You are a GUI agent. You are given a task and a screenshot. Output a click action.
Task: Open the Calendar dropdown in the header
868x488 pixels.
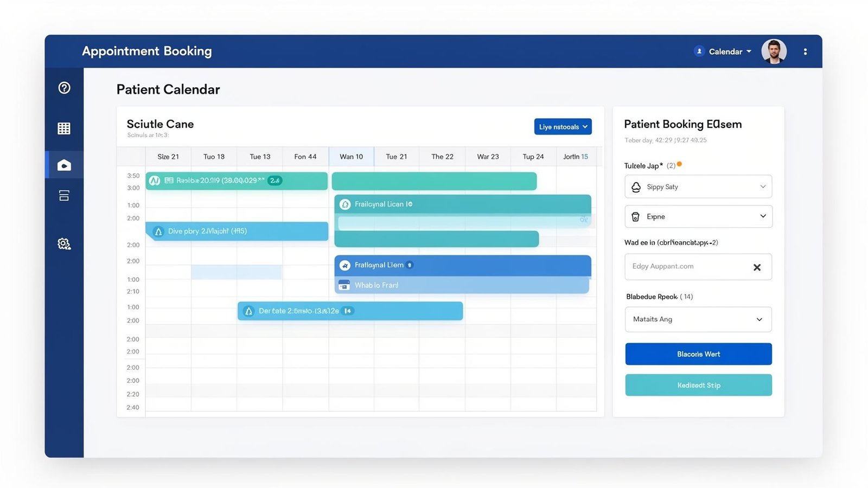pyautogui.click(x=727, y=51)
